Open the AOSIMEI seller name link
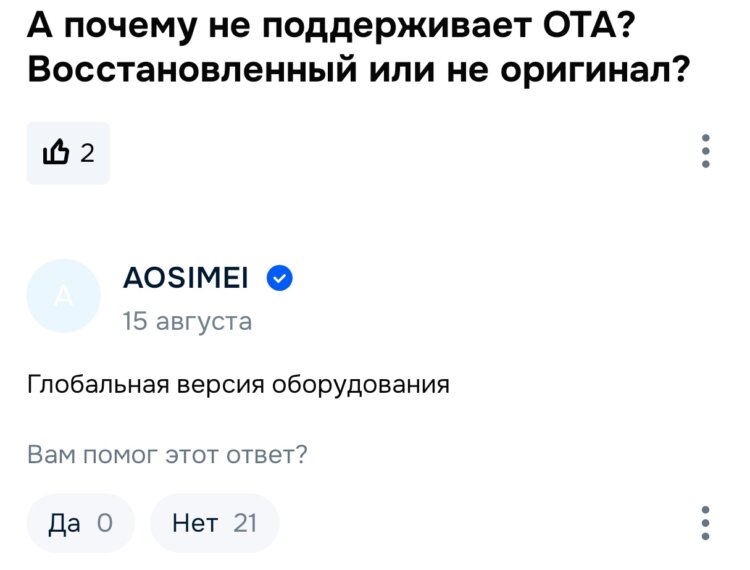Viewport: 750px width, 570px height. coord(186,279)
